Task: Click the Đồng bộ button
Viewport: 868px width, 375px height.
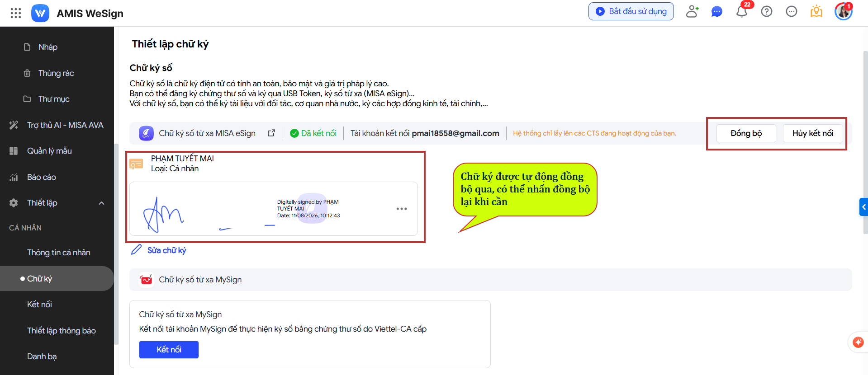Action: 746,133
